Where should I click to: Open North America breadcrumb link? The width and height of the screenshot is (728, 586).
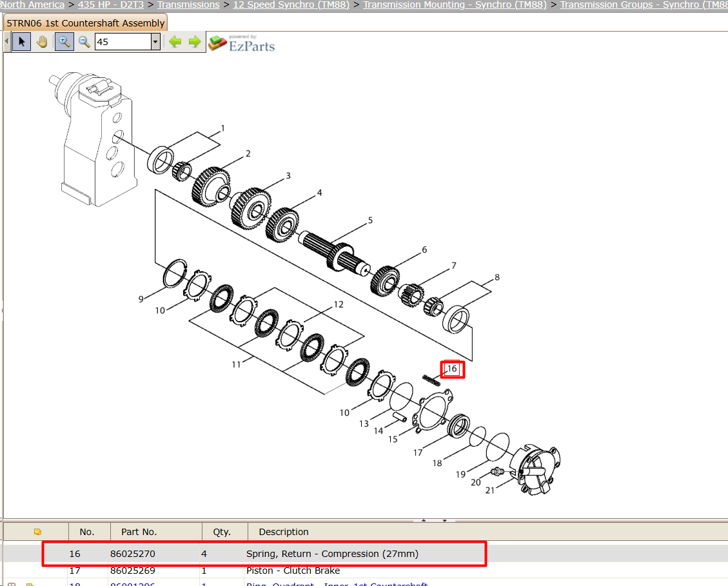(x=32, y=5)
